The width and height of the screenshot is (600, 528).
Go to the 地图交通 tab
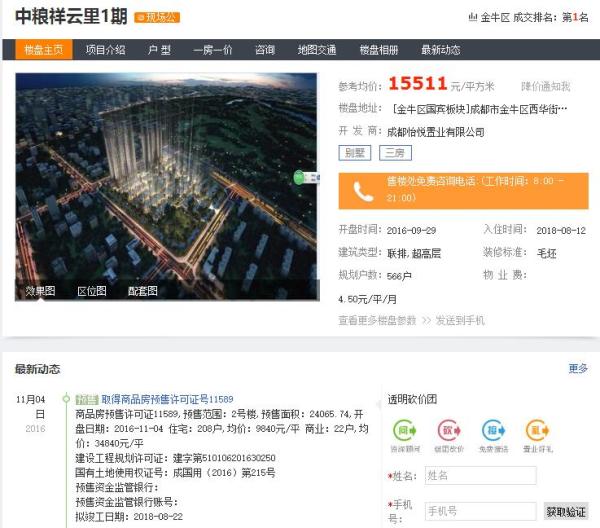pos(316,50)
